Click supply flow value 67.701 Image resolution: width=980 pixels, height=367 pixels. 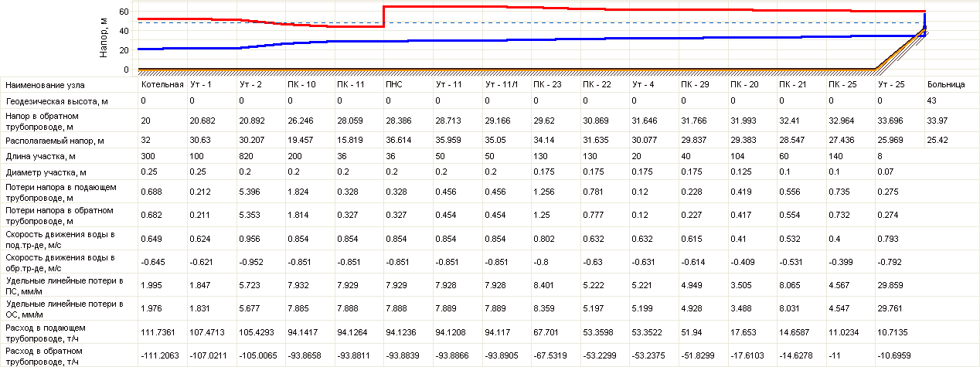coord(546,331)
